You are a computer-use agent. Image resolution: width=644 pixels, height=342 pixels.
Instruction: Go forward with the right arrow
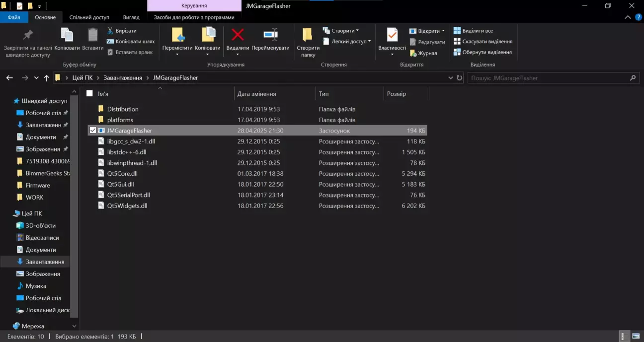[25, 78]
